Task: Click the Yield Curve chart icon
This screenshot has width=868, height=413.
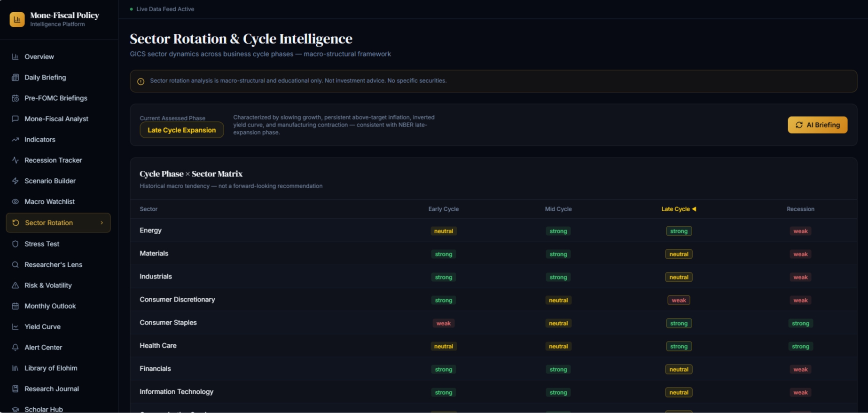Action: click(15, 326)
